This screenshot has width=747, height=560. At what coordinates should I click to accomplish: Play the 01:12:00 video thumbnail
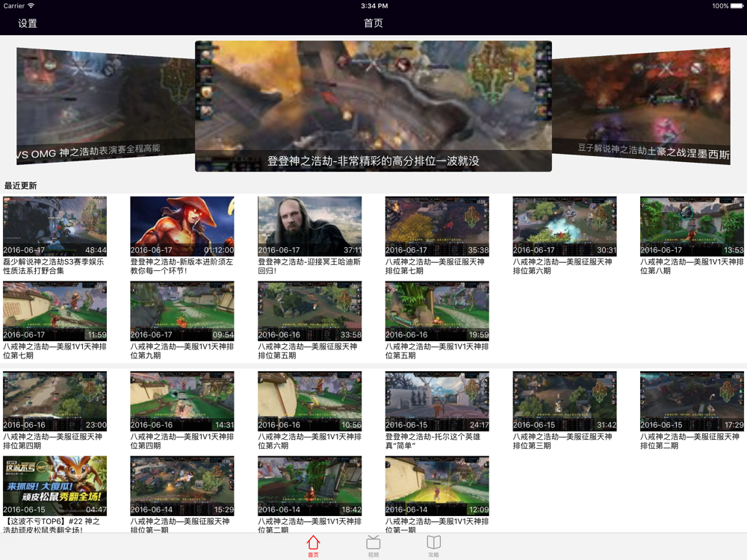point(182,226)
